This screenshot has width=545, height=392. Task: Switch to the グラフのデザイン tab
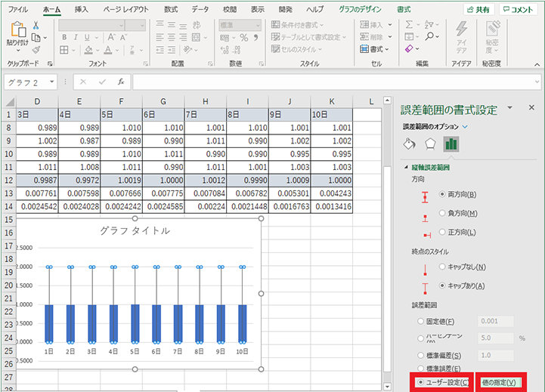[360, 9]
